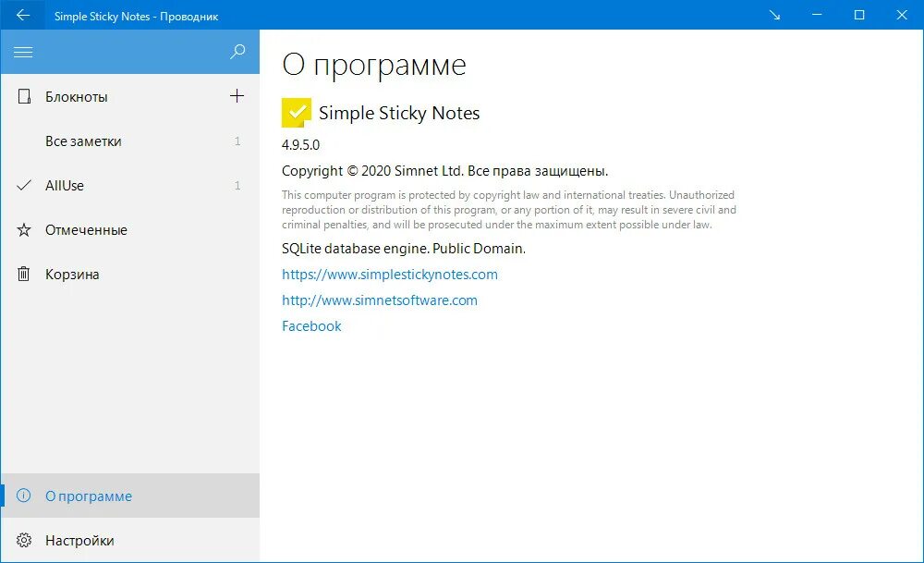The image size is (924, 563).
Task: Click version number 4.9.5.0
Action: (300, 145)
